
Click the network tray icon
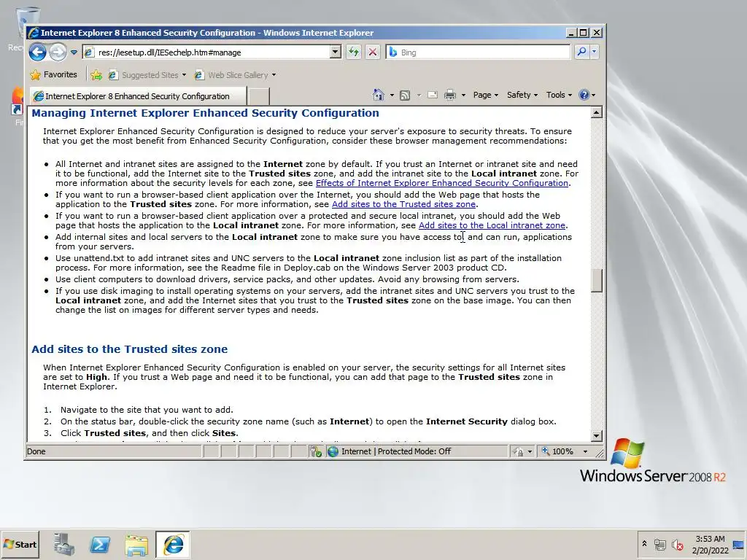point(659,544)
